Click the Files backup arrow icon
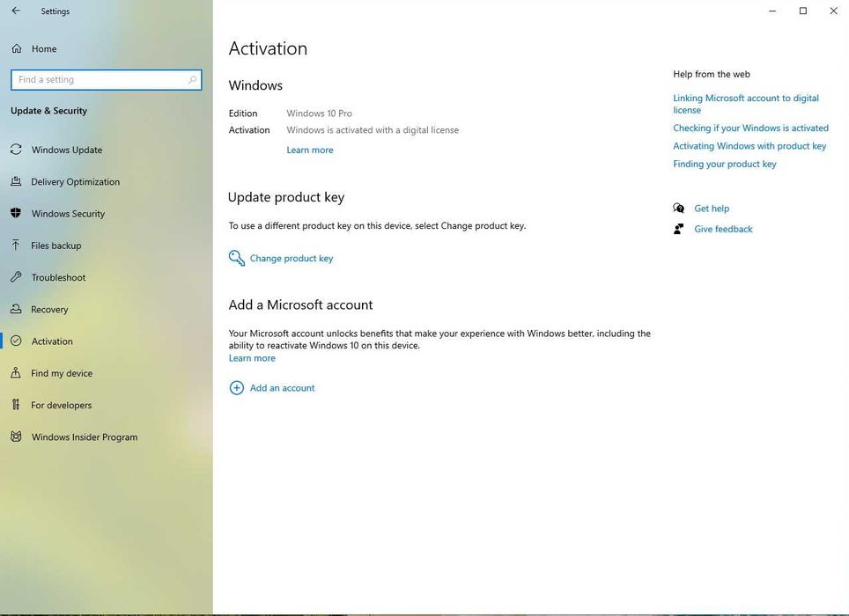This screenshot has height=616, width=849. 16,245
